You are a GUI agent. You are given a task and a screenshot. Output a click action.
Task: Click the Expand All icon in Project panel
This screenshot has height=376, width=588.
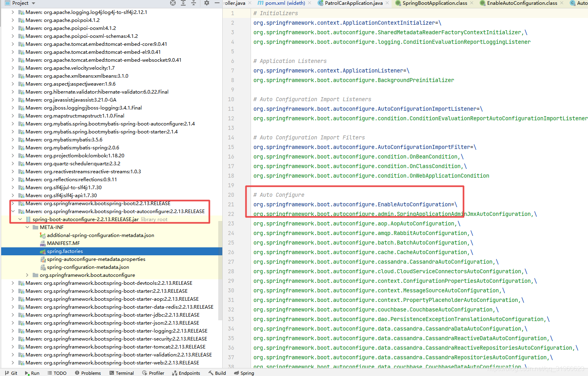click(x=183, y=3)
